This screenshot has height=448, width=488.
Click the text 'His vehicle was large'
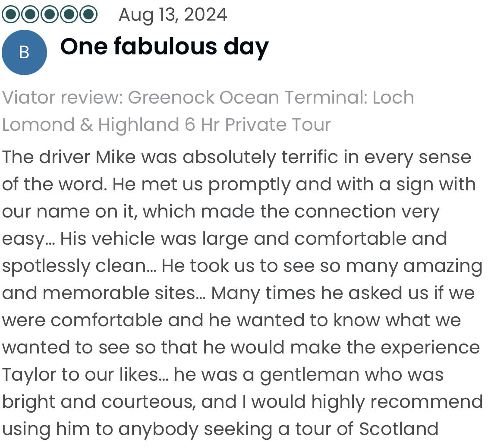pyautogui.click(x=154, y=239)
